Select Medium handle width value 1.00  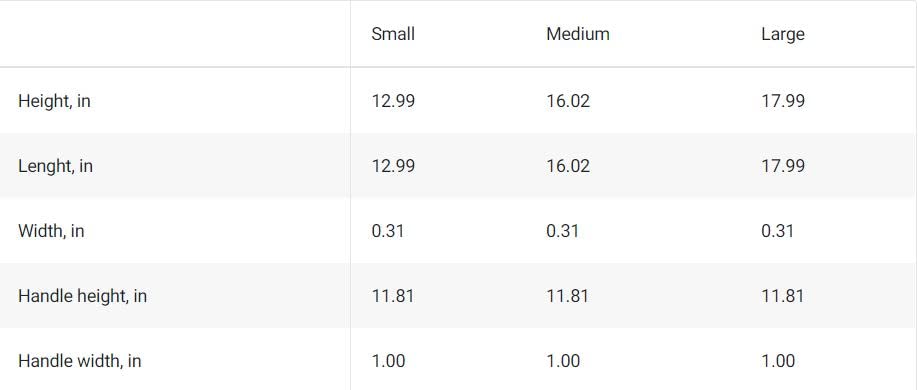(563, 361)
